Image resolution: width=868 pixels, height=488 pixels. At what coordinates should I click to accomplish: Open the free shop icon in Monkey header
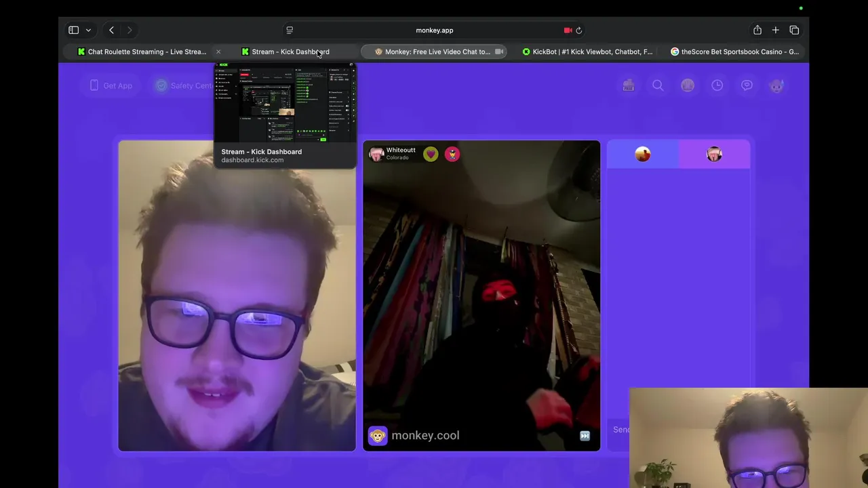(629, 85)
